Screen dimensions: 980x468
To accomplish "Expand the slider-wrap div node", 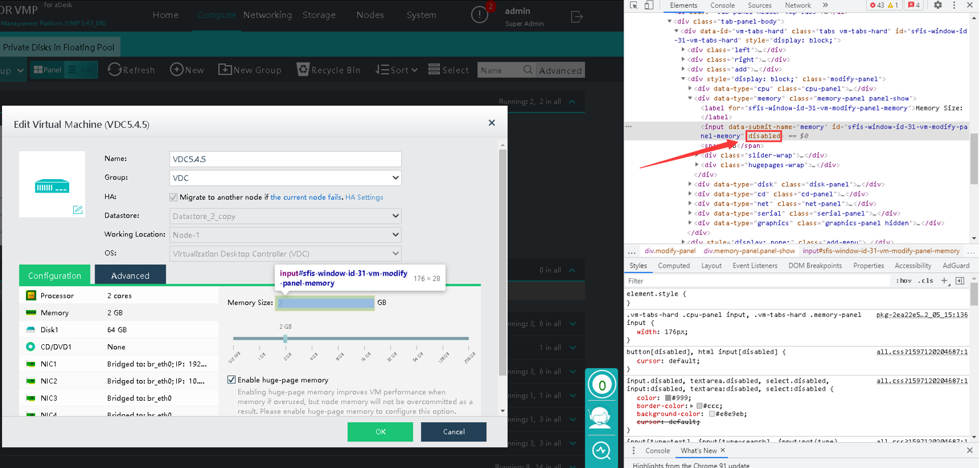I will 697,155.
